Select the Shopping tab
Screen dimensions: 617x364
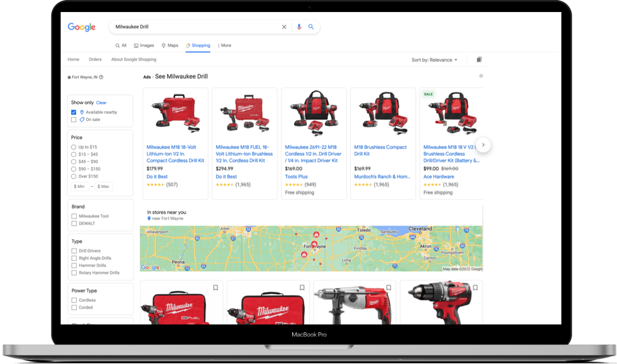[x=198, y=45]
